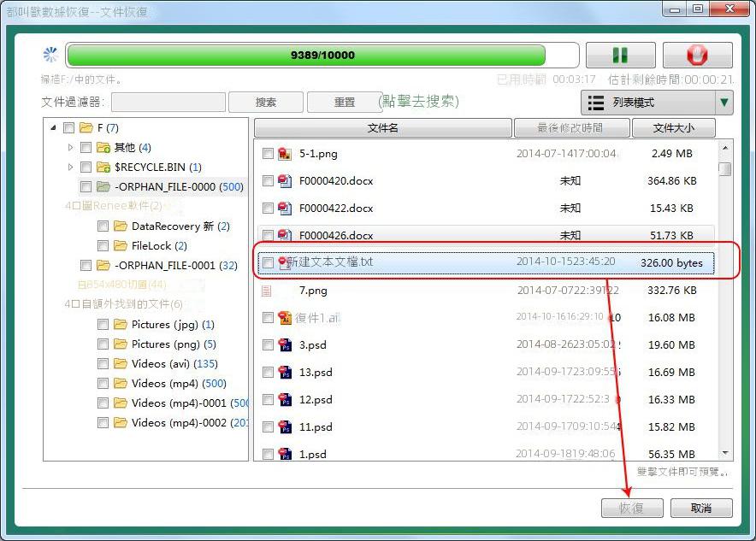
Task: Click the DataRecovery 新 folder icon
Action: click(120, 226)
